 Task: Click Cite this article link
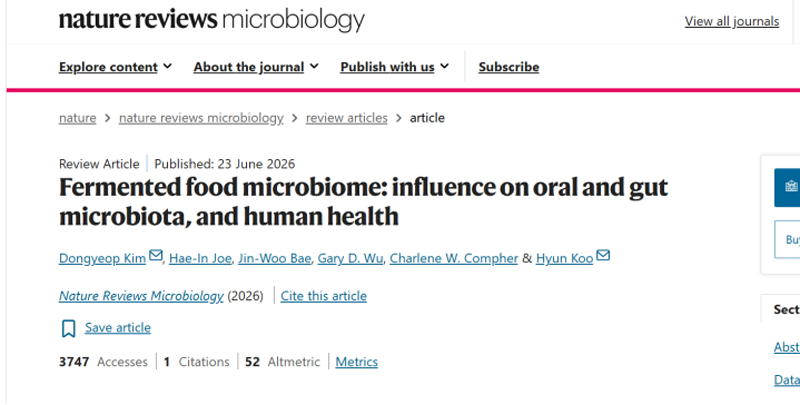tap(323, 296)
